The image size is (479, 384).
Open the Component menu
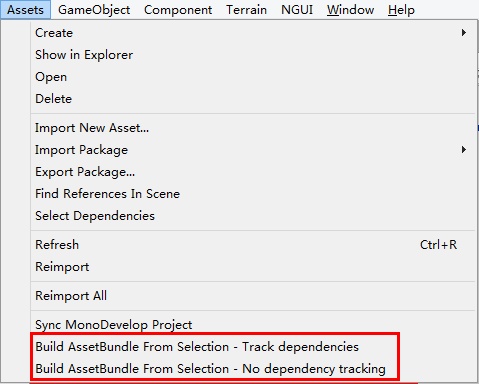178,10
